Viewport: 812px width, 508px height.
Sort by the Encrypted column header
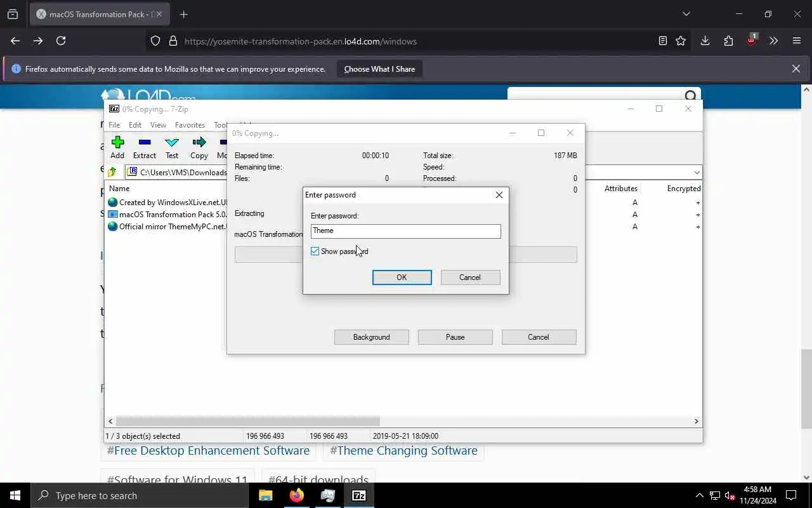tap(684, 189)
